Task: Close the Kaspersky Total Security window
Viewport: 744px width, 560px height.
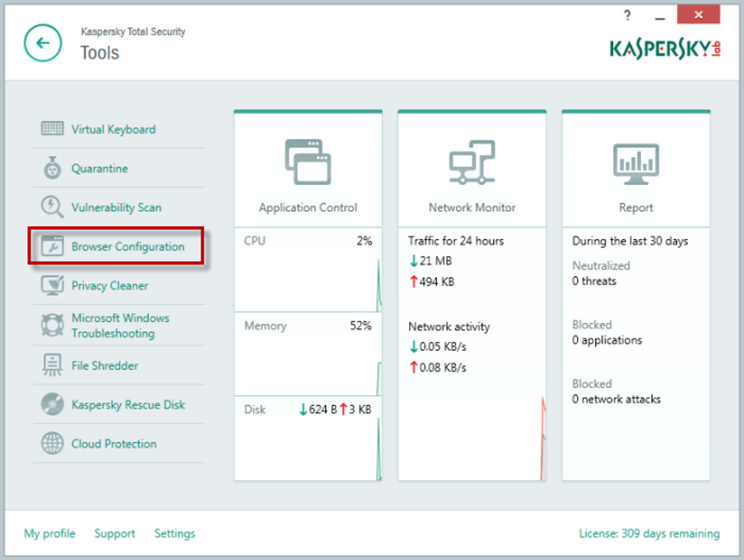Action: tap(699, 15)
